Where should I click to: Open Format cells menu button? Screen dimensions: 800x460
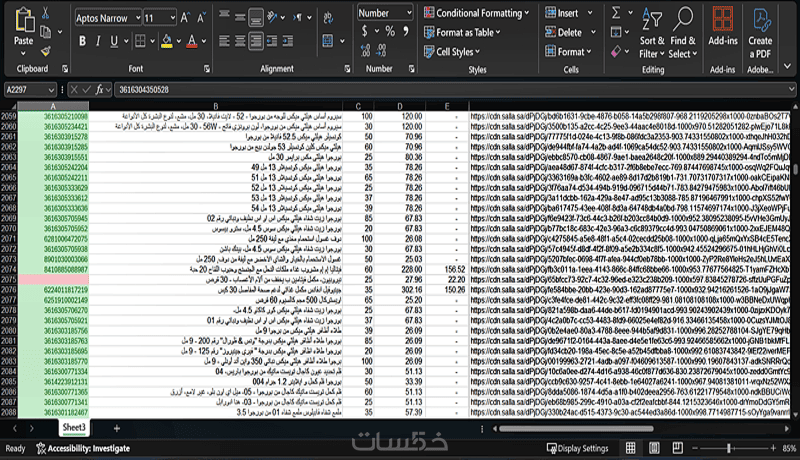[568, 52]
